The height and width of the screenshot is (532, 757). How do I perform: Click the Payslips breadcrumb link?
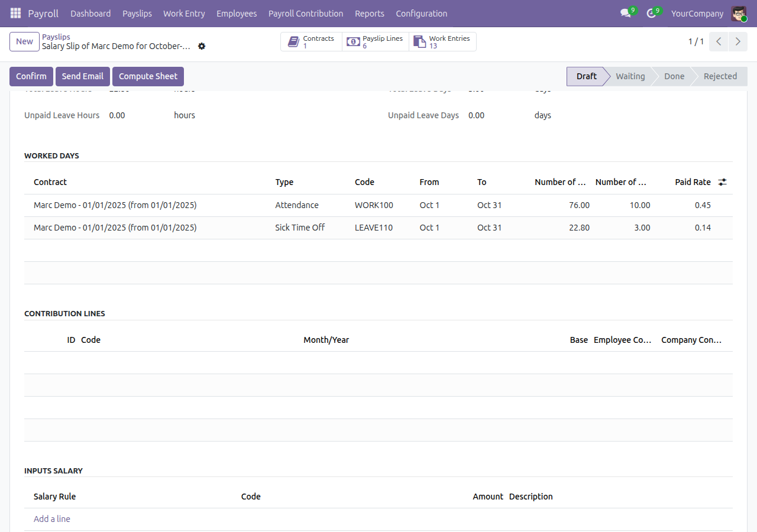point(56,37)
